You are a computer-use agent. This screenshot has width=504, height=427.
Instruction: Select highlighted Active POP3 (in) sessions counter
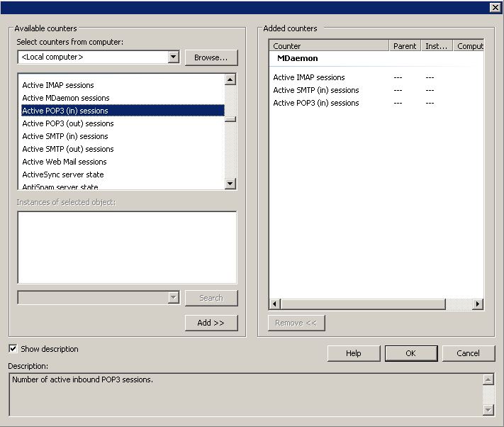[123, 111]
